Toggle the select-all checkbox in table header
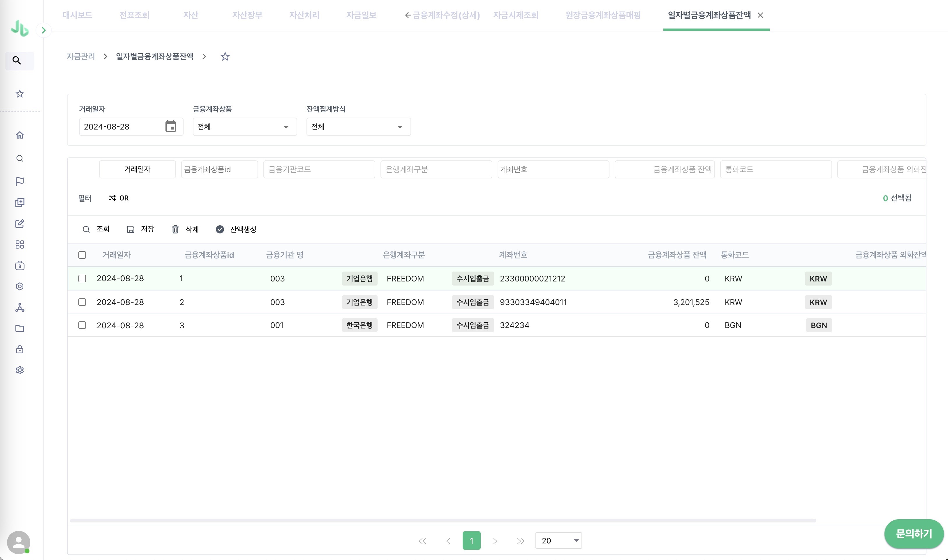948x560 pixels. tap(82, 255)
